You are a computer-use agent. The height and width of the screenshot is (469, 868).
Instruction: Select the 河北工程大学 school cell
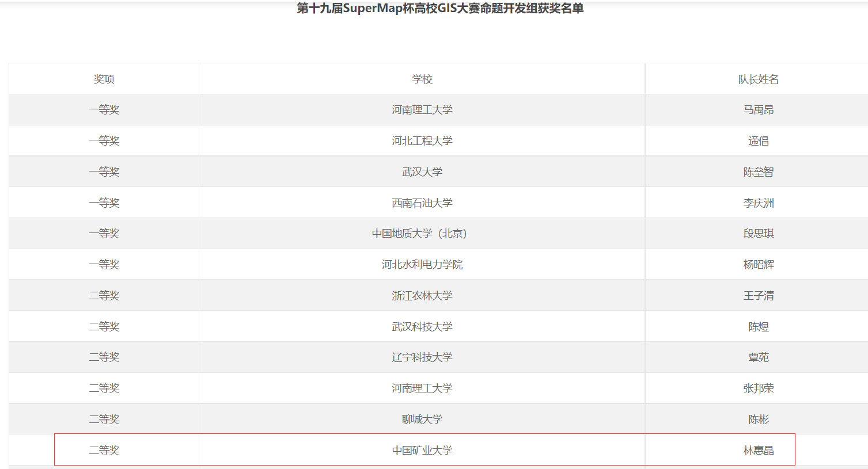click(422, 141)
